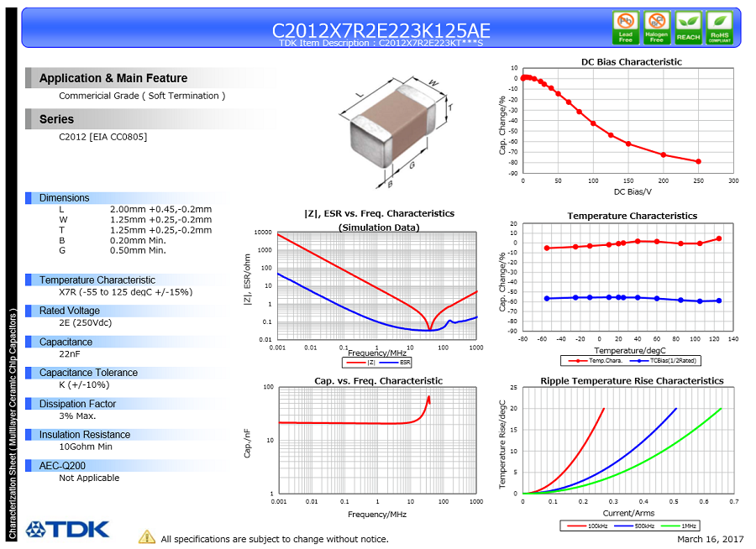Image resolution: width=756 pixels, height=549 pixels.
Task: Click the L dimension value 2.00mm +0.45,-0.2mm
Action: pyautogui.click(x=160, y=210)
